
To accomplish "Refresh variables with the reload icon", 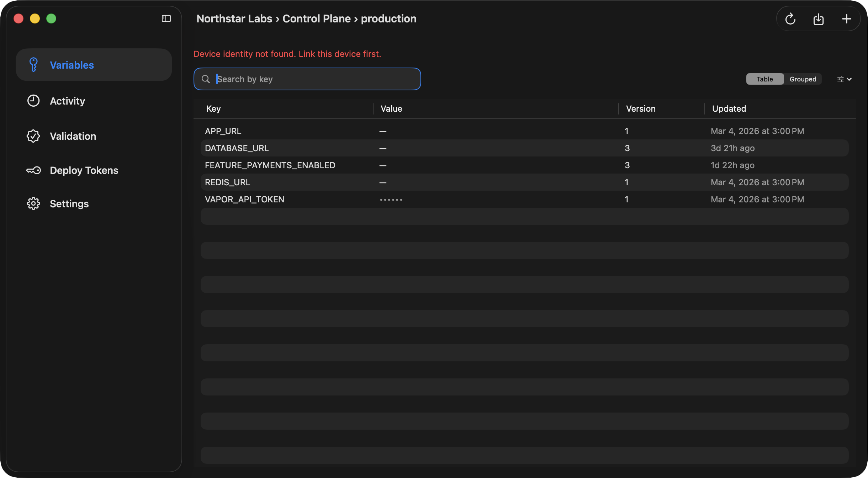I will [x=790, y=19].
